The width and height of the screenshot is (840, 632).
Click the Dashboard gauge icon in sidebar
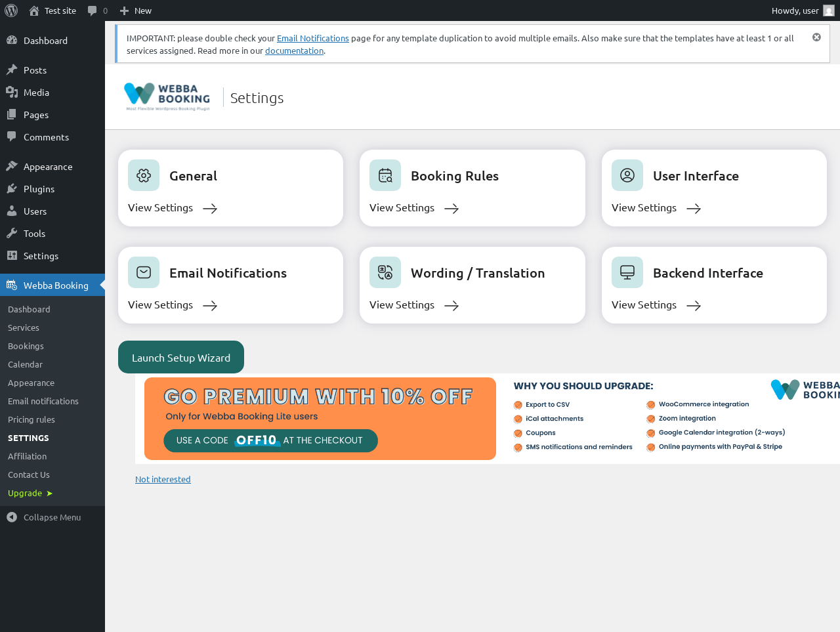(x=12, y=40)
